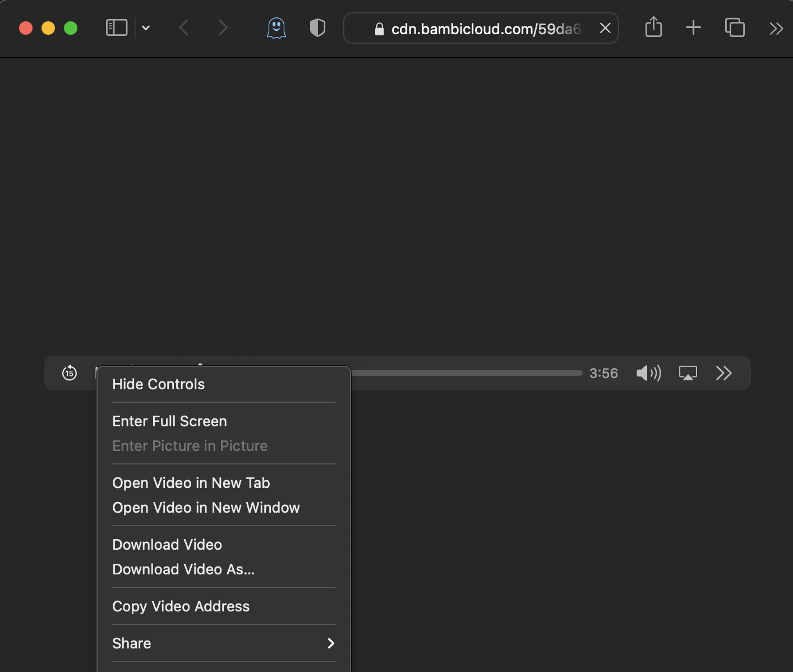Choose Copy Video Address
793x672 pixels.
[181, 606]
